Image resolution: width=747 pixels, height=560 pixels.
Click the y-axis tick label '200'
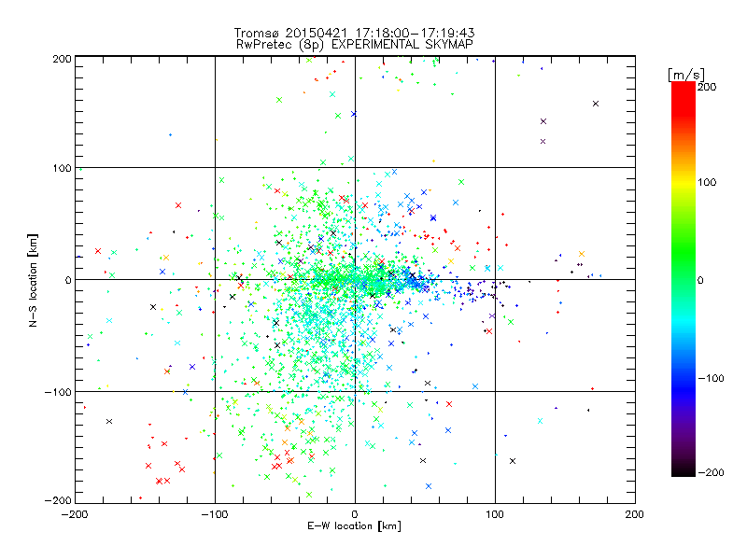click(62, 59)
